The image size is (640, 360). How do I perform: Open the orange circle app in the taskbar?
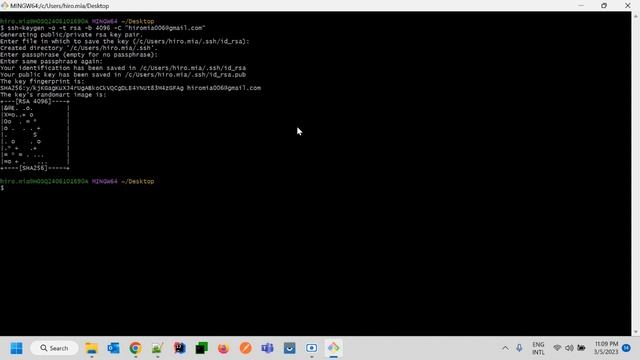tap(245, 348)
